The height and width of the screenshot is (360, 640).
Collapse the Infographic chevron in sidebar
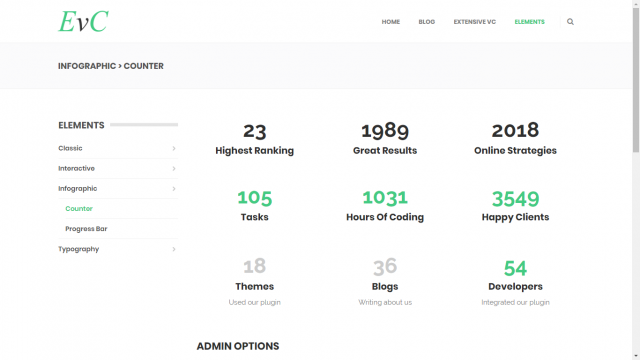174,189
